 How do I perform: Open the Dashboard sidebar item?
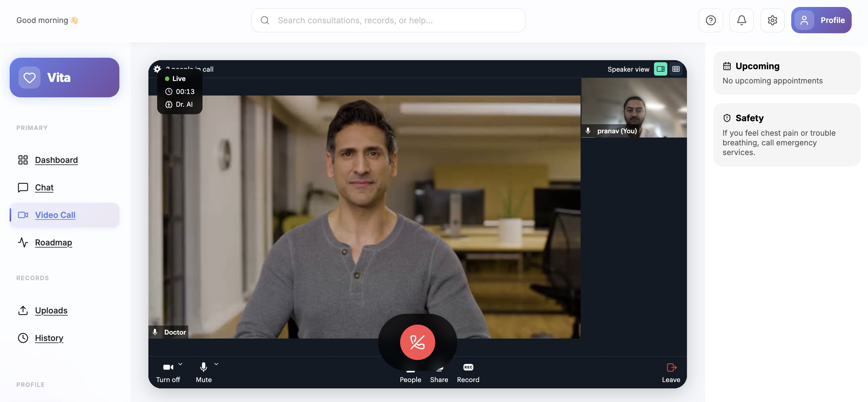pyautogui.click(x=56, y=160)
